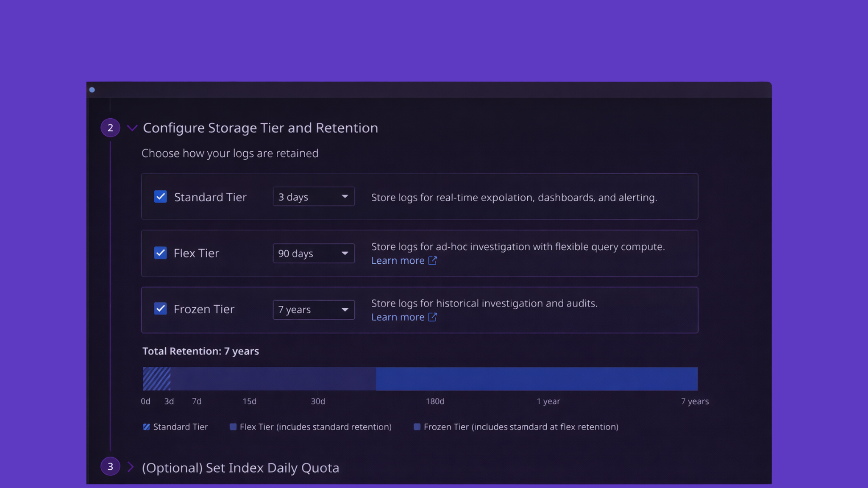Open the 7 years Frozen Tier dropdown

click(313, 310)
